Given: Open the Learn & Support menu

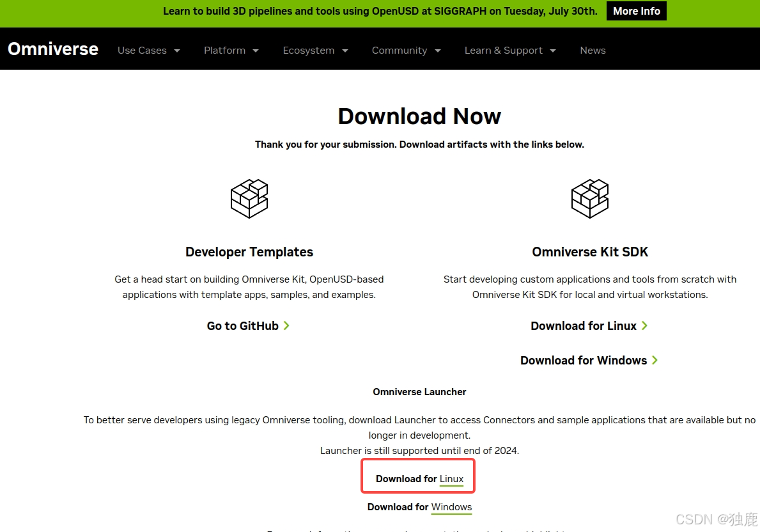Looking at the screenshot, I should [x=504, y=51].
